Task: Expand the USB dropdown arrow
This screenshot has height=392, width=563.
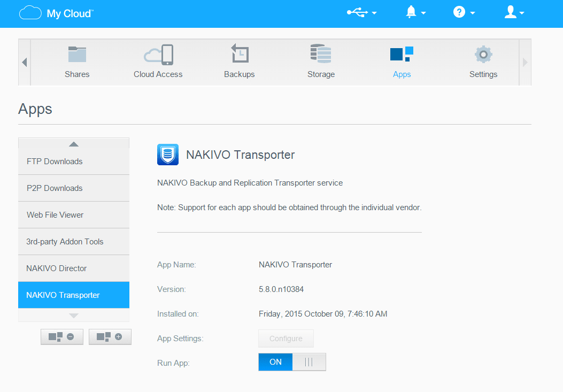Action: pos(374,13)
